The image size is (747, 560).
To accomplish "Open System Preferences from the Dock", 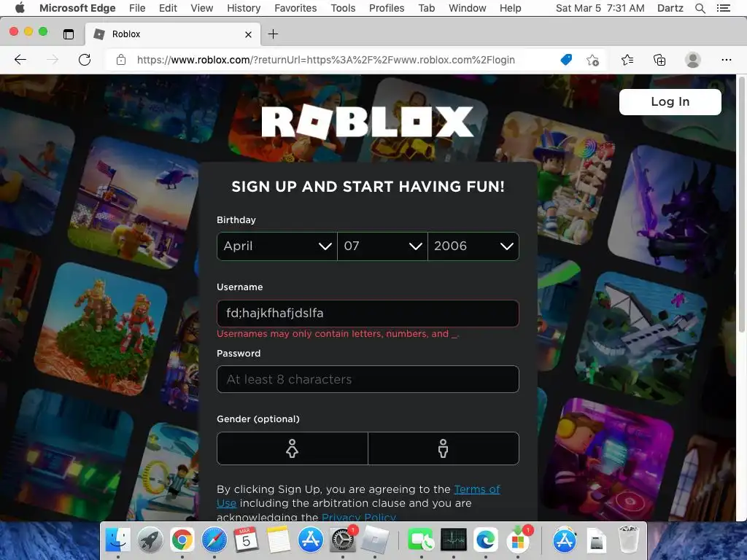I will point(343,540).
